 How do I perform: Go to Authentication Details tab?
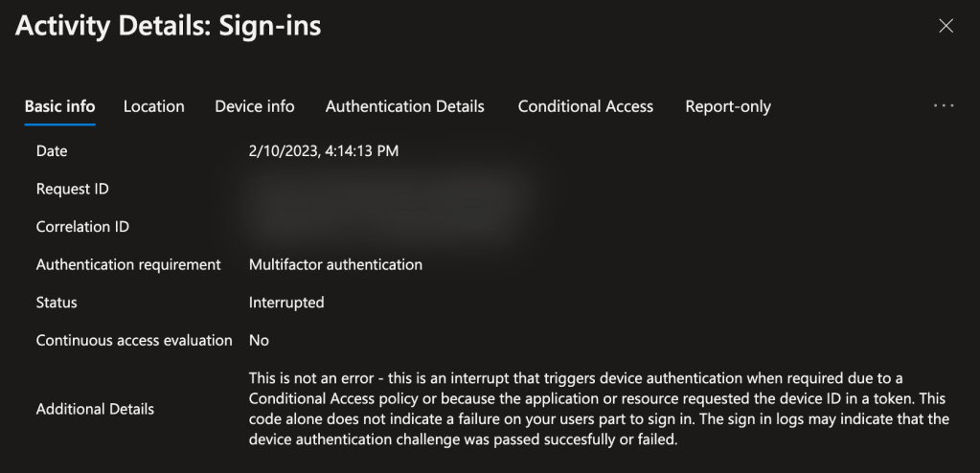click(405, 106)
